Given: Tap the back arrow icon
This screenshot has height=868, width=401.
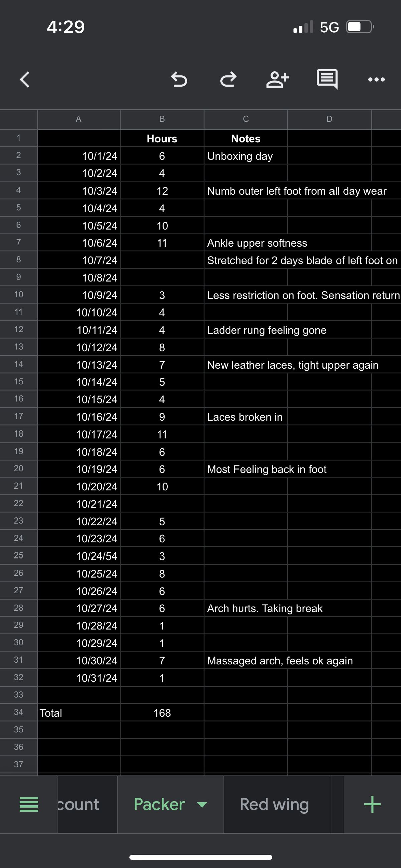Looking at the screenshot, I should click(25, 79).
